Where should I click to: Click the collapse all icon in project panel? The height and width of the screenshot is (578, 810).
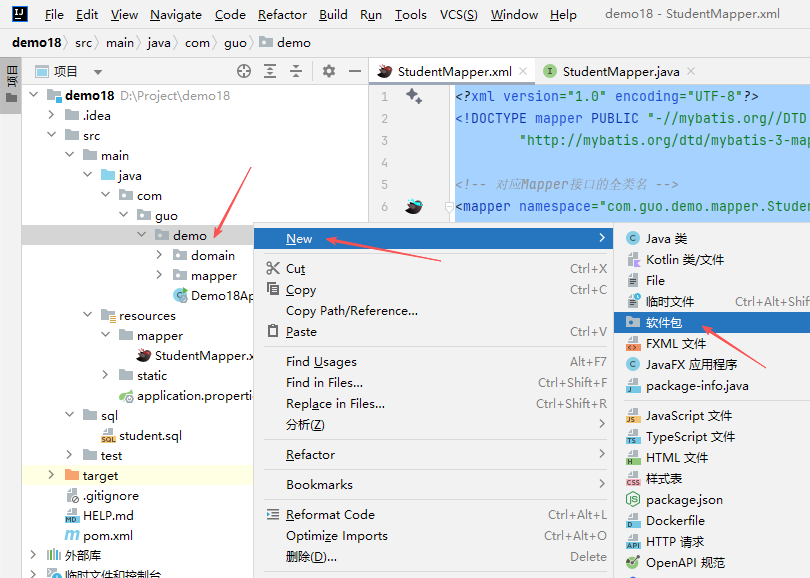(296, 71)
